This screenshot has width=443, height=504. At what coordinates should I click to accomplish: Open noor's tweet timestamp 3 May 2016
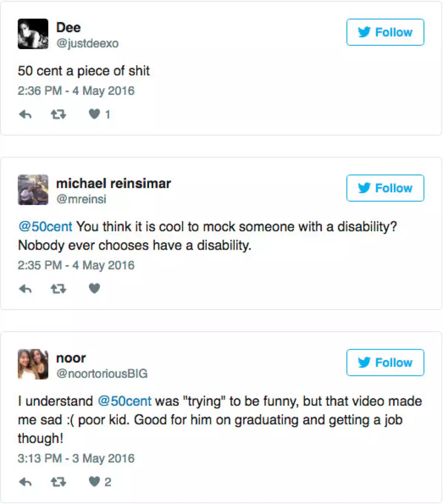(x=76, y=459)
